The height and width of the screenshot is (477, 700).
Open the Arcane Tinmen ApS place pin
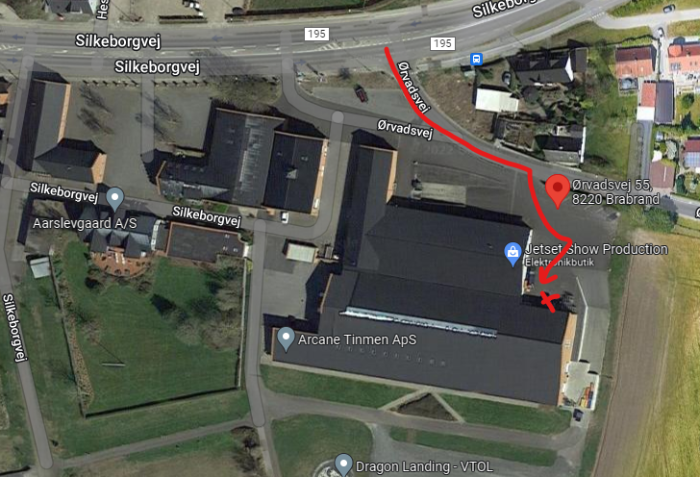point(286,339)
